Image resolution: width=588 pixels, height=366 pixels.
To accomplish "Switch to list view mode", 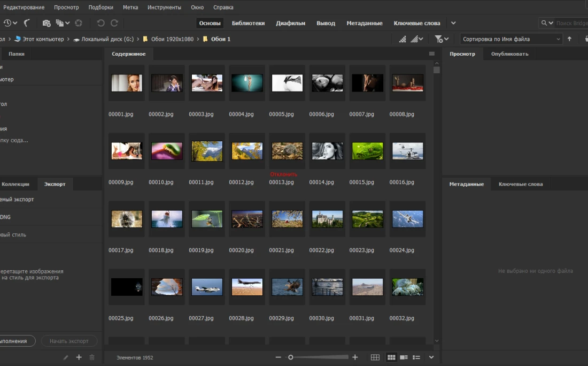I will coord(416,357).
